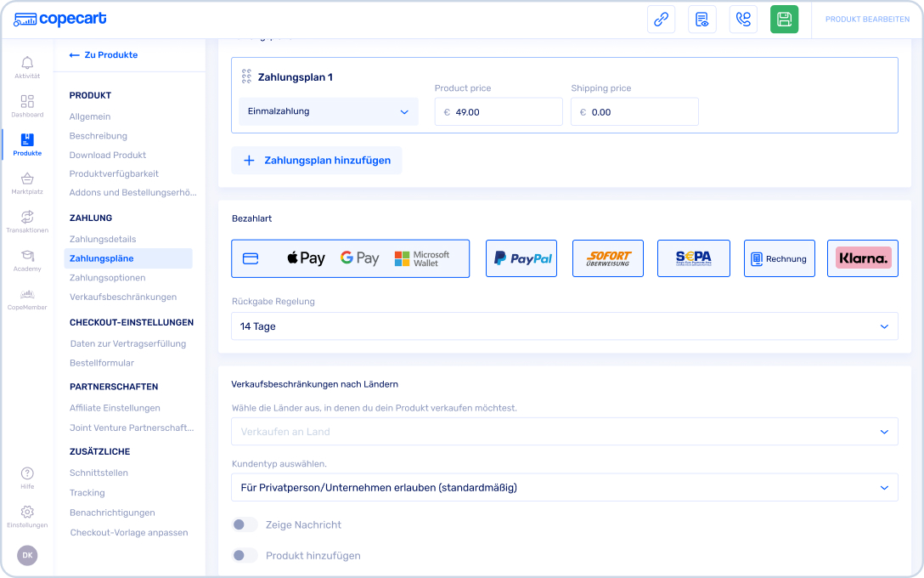Go back via Zu Produkte link

click(104, 55)
